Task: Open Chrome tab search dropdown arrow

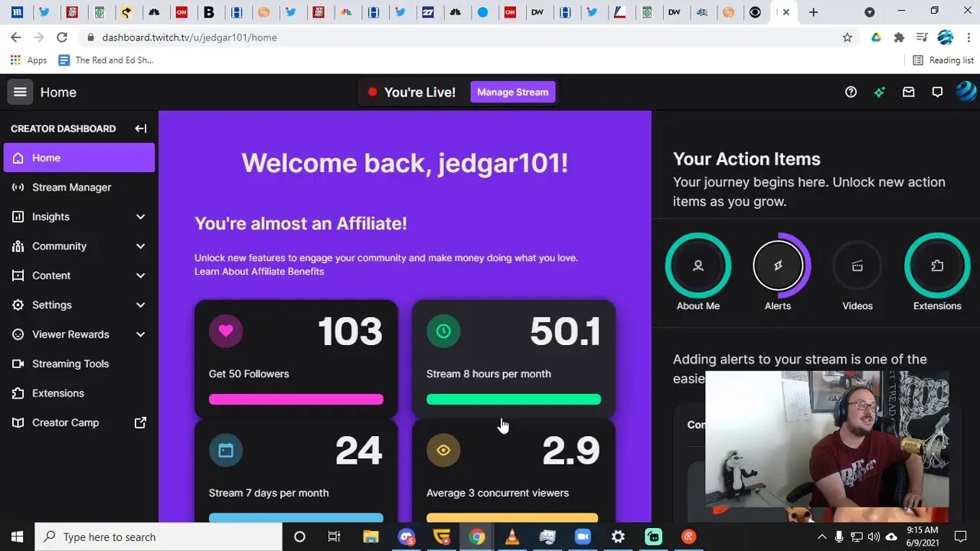Action: click(869, 12)
